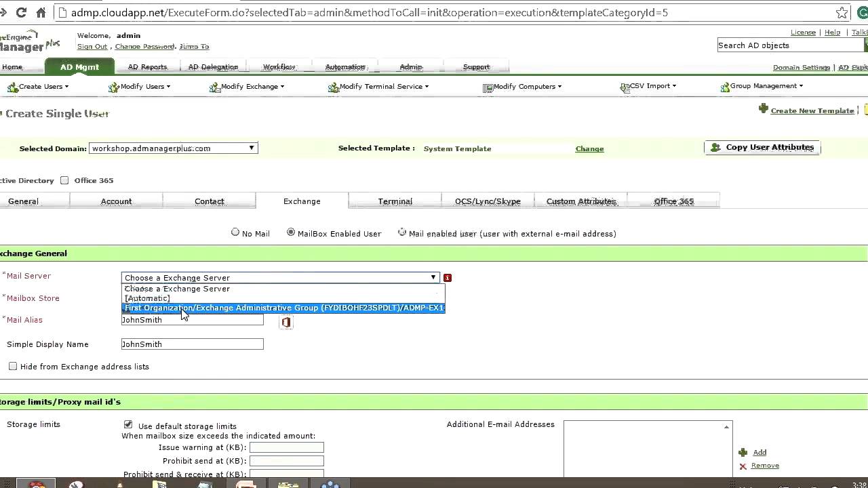This screenshot has width=868, height=488.
Task: Expand the Group Management dropdown arrow
Action: (x=801, y=86)
